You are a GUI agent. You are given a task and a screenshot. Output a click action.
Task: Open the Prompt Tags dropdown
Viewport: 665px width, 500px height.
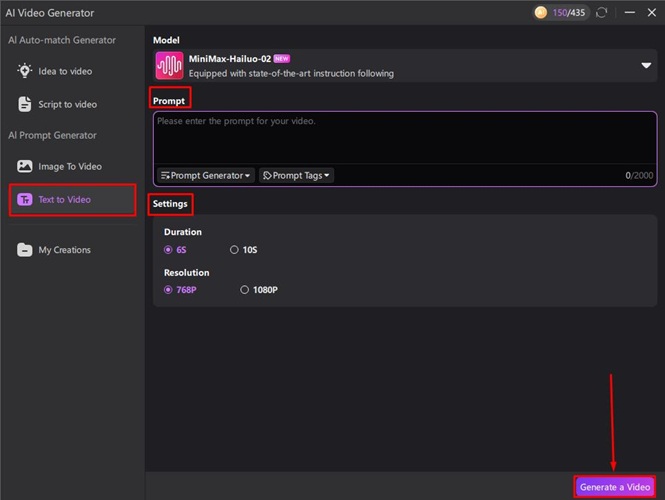(296, 176)
